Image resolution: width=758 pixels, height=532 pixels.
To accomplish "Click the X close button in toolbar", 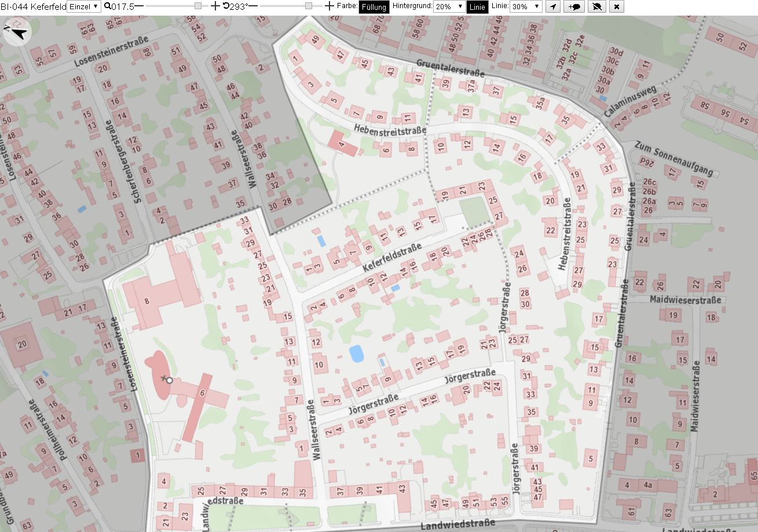I will click(617, 7).
